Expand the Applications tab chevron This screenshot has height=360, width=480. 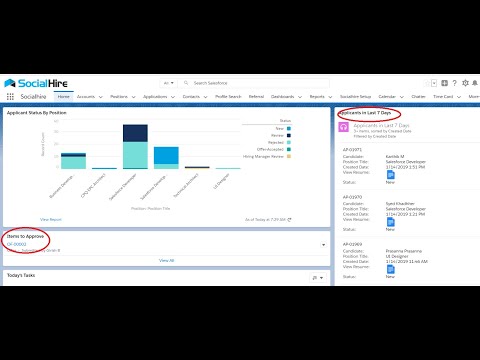(x=173, y=97)
